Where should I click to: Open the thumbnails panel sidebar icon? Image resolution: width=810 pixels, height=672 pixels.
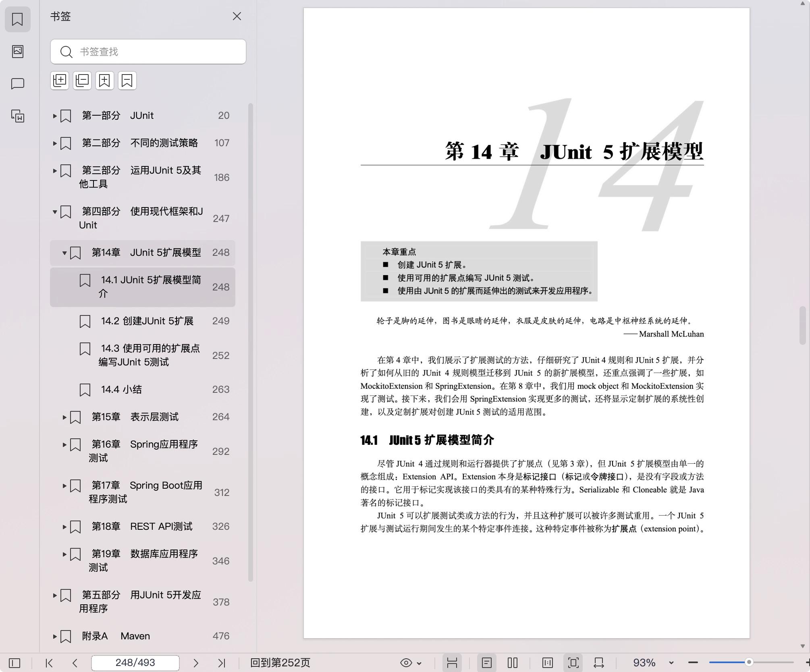pos(17,51)
